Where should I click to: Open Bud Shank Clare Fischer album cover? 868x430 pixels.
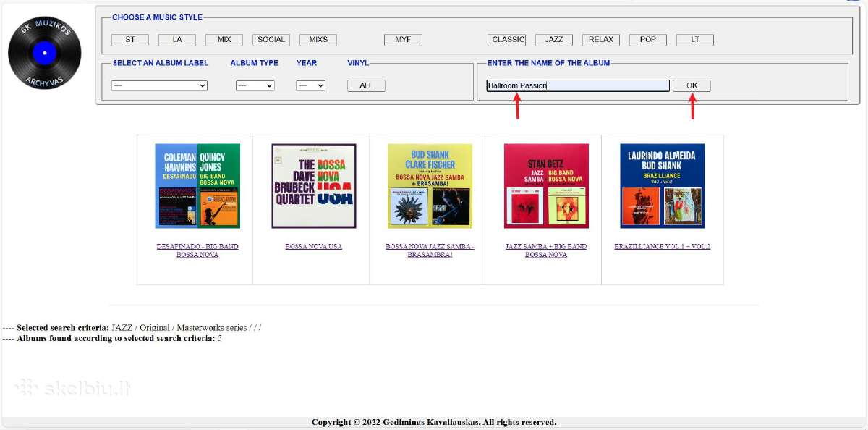430,186
